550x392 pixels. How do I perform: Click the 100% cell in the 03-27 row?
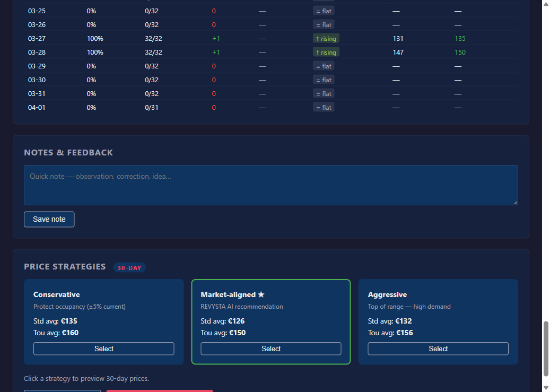[95, 39]
